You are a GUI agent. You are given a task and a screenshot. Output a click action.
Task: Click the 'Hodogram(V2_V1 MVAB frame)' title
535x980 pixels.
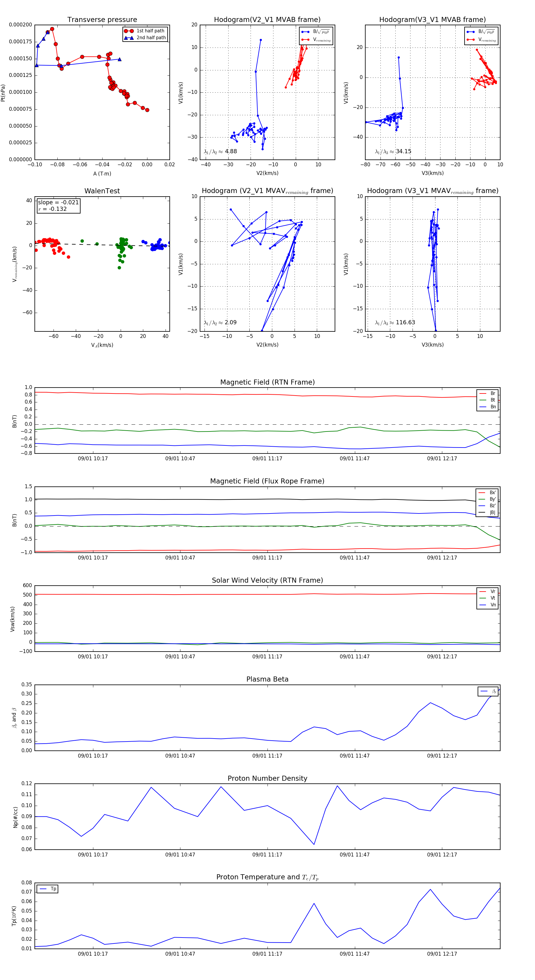coord(267,20)
